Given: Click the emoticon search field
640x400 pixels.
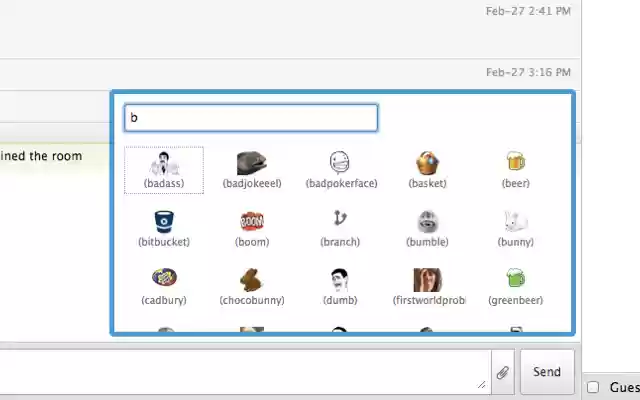Looking at the screenshot, I should (x=251, y=118).
